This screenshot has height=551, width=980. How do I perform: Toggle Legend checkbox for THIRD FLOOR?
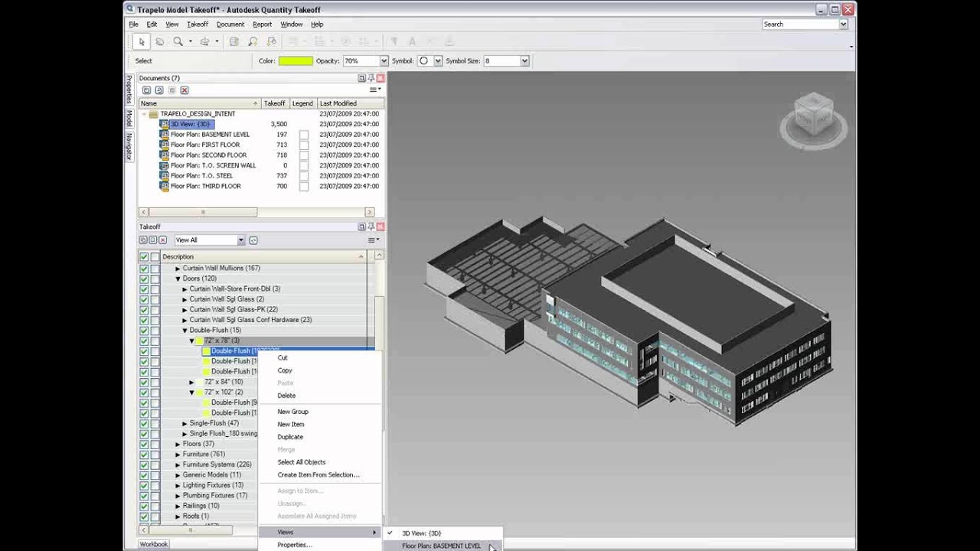(304, 186)
